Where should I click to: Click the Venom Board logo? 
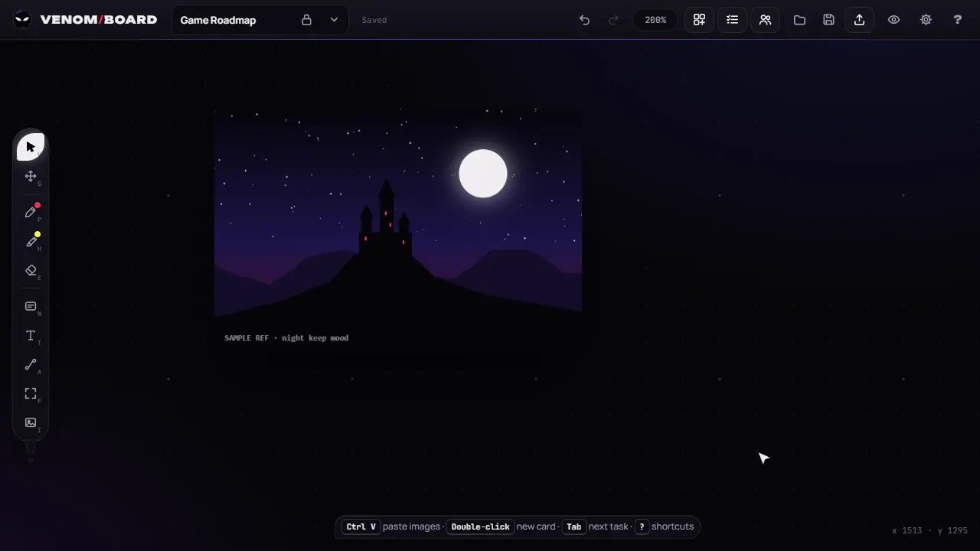pyautogui.click(x=85, y=20)
